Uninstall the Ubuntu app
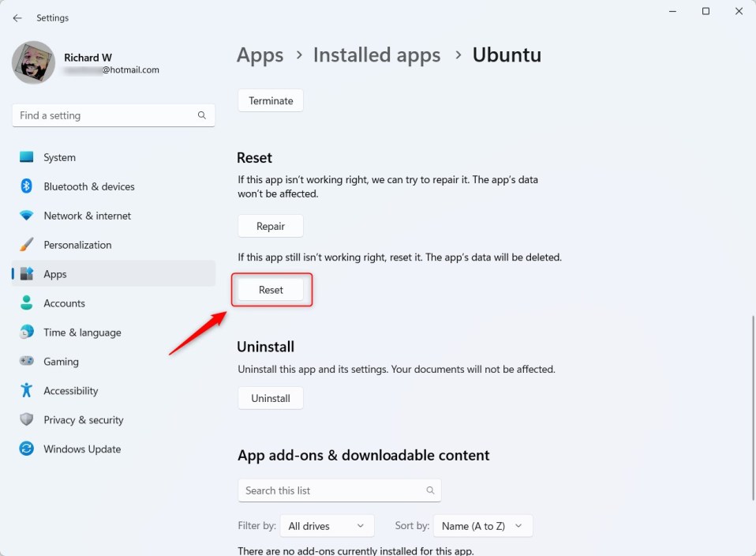The width and height of the screenshot is (756, 556). coord(270,398)
